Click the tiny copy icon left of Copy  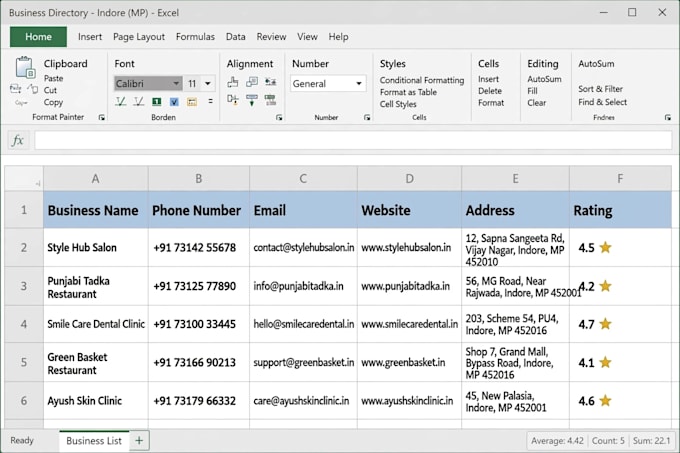21,103
